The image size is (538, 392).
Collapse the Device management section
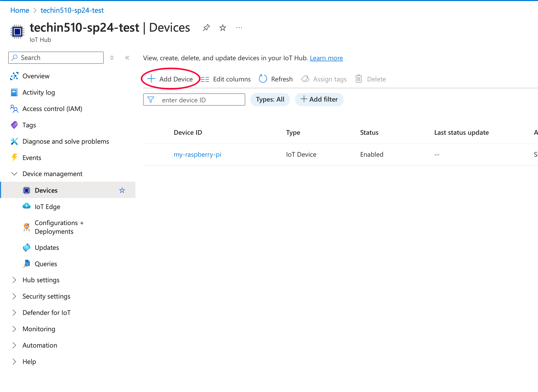pos(14,174)
